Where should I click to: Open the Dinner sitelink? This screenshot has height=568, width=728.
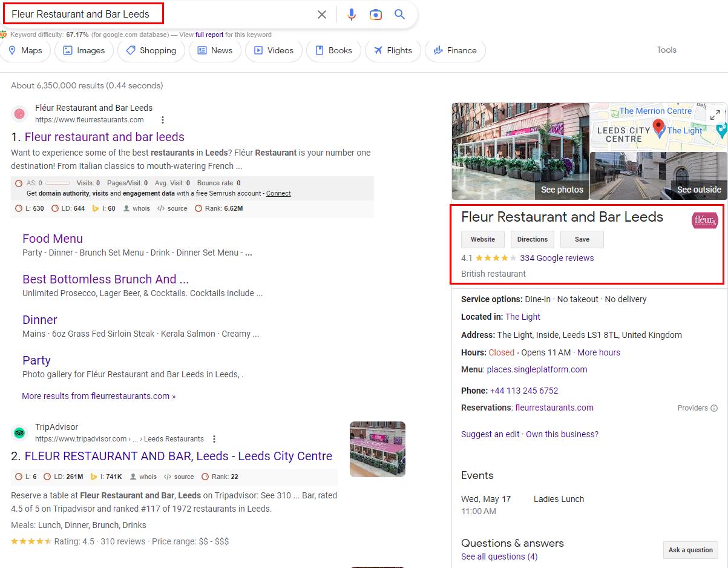pos(40,320)
